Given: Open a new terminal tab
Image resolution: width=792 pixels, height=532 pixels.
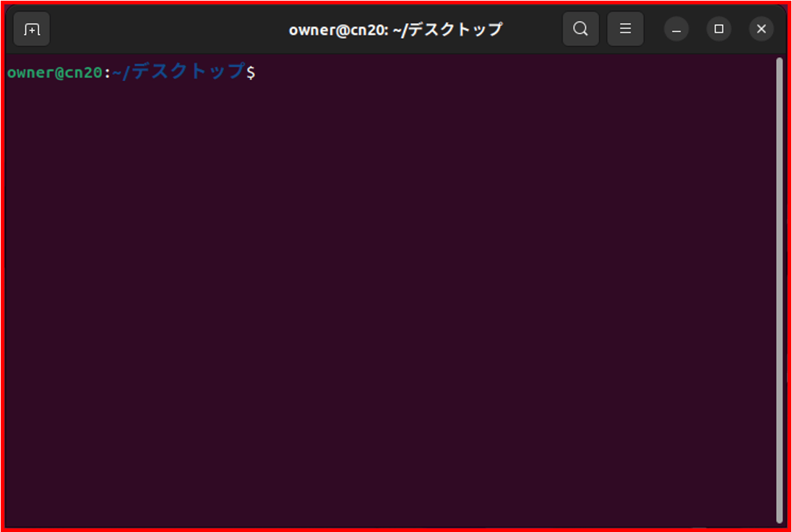Looking at the screenshot, I should 32,30.
